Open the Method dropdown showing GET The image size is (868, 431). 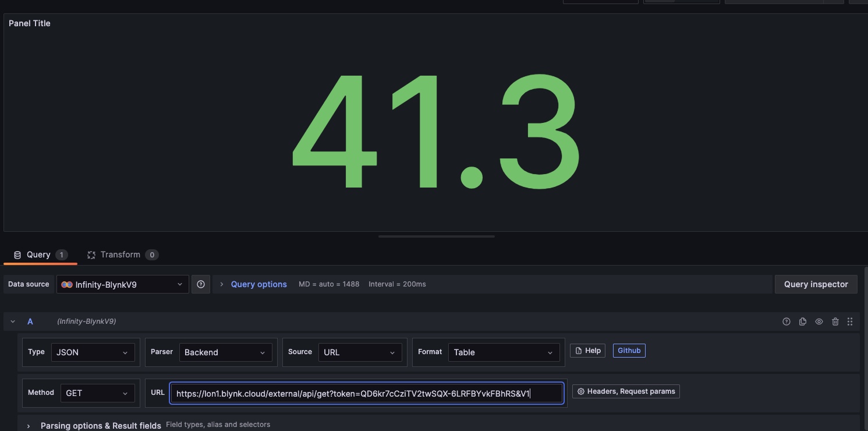(x=97, y=393)
